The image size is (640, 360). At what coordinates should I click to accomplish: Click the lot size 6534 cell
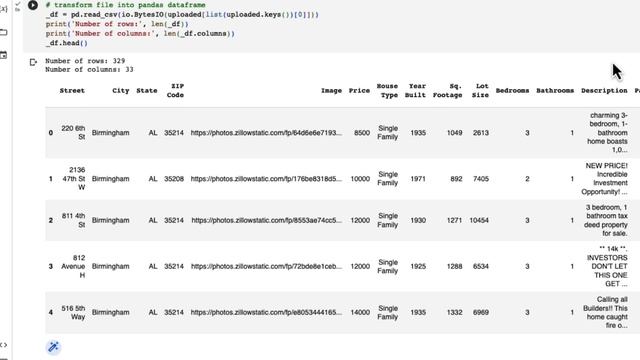[x=481, y=266]
